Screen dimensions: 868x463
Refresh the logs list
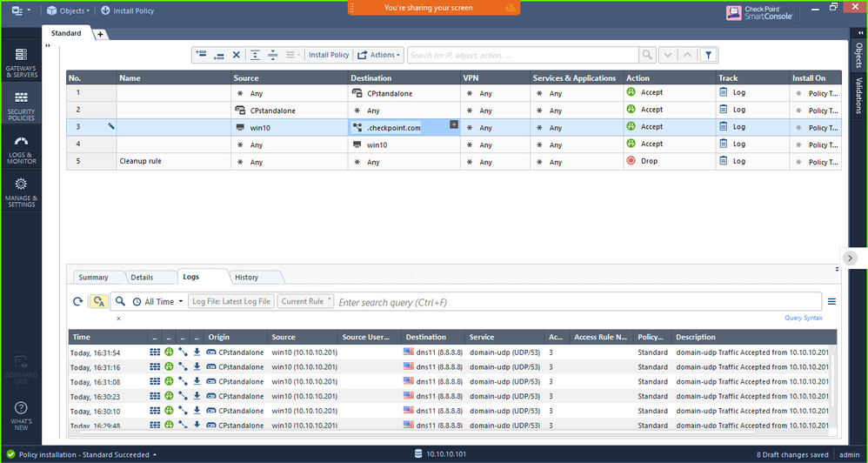78,301
